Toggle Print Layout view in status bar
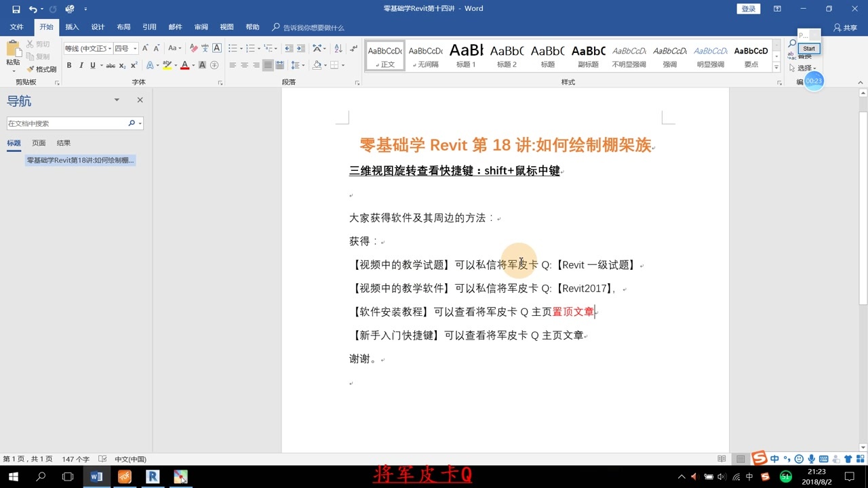Viewport: 868px width, 488px height. coord(741,459)
